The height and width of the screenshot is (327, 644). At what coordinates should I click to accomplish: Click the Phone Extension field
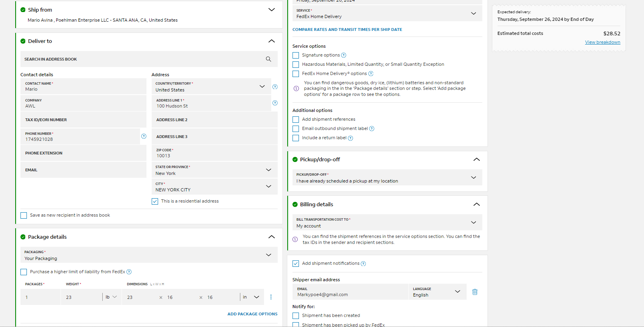(83, 153)
